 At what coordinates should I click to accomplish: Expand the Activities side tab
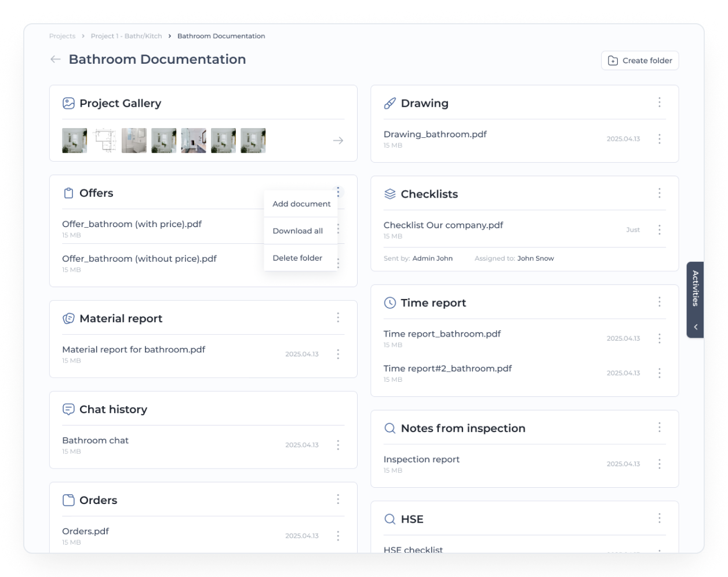[x=695, y=300]
